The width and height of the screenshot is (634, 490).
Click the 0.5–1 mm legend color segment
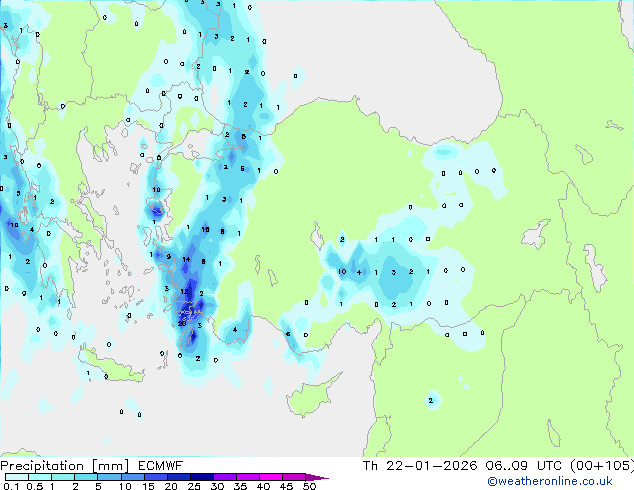tap(40, 477)
